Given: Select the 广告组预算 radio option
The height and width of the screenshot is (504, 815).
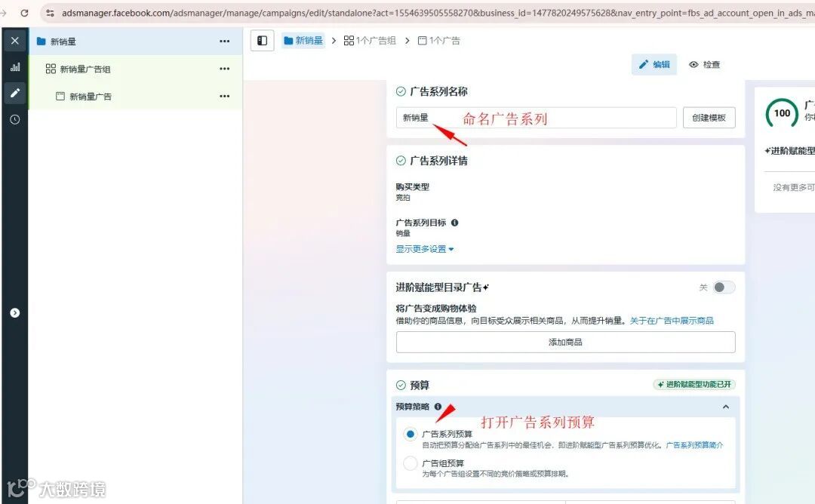Looking at the screenshot, I should click(410, 463).
